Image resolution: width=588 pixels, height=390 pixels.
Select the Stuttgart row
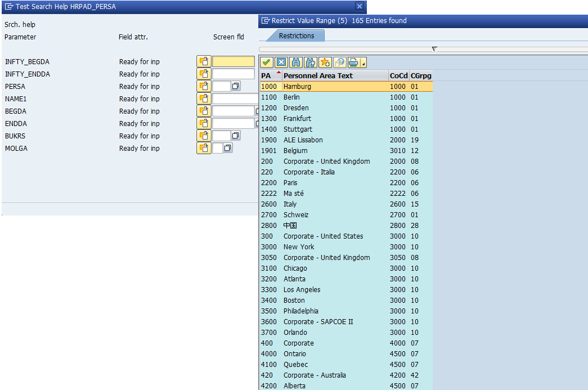(346, 129)
